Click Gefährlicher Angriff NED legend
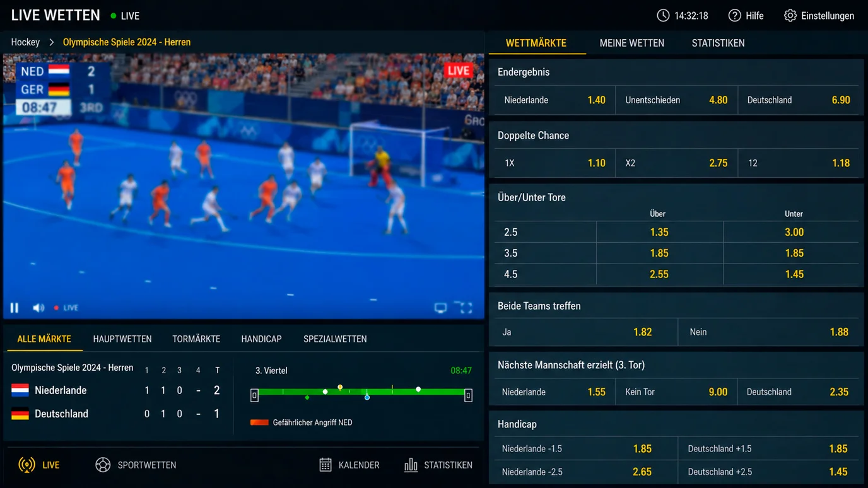 click(301, 422)
